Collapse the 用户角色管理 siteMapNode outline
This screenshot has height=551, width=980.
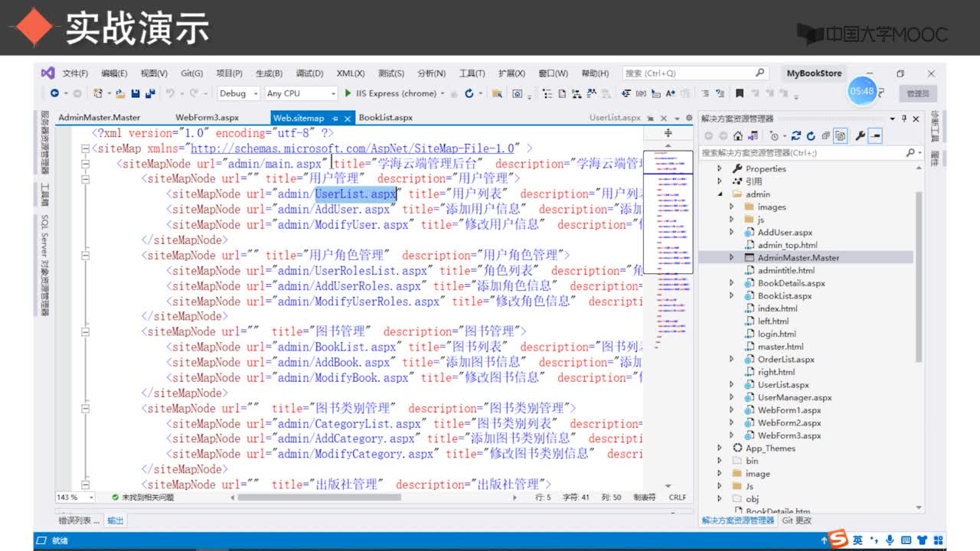[x=85, y=256]
